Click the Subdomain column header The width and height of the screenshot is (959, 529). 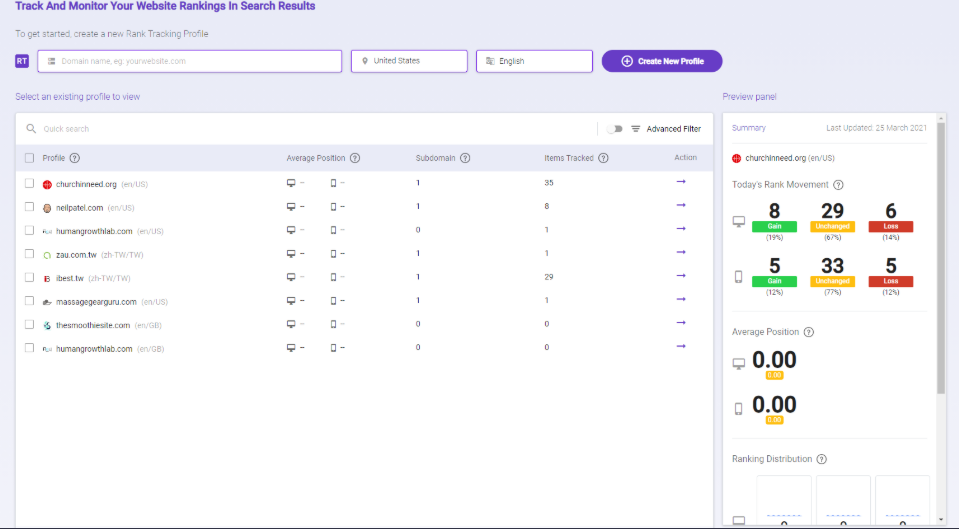coord(435,158)
